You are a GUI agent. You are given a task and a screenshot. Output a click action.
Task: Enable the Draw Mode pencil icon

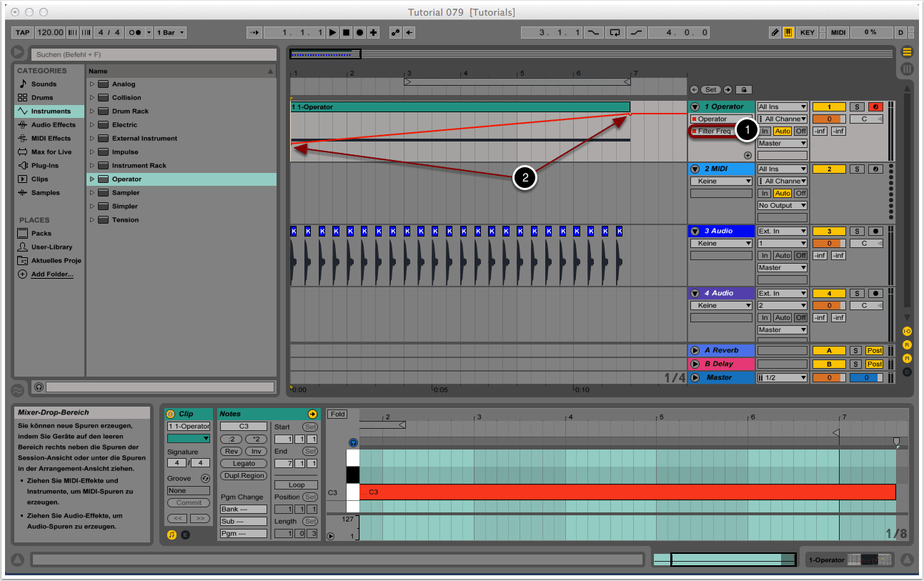coord(775,33)
